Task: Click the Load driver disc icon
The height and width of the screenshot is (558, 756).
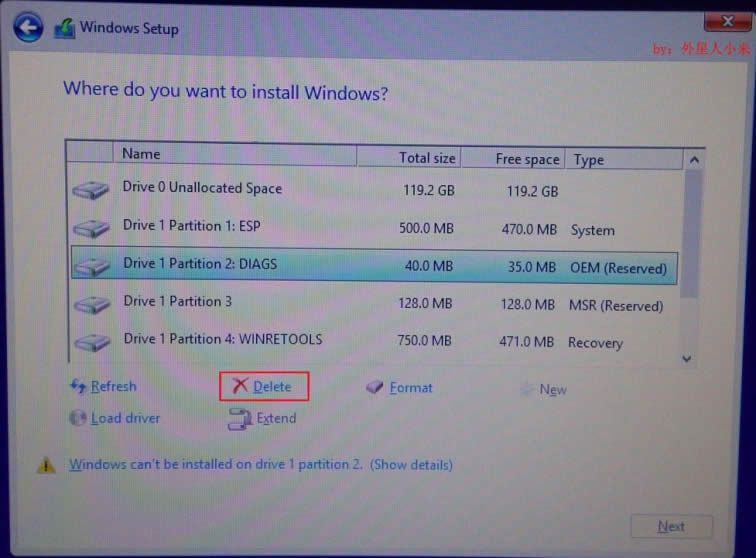Action: (x=78, y=418)
